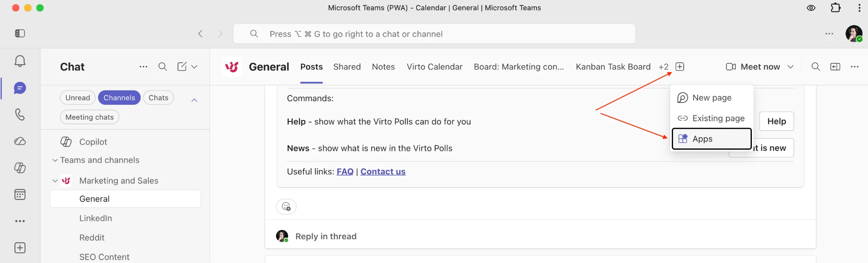Switch to the Shared tab
Image resolution: width=868 pixels, height=263 pixels.
tap(347, 67)
